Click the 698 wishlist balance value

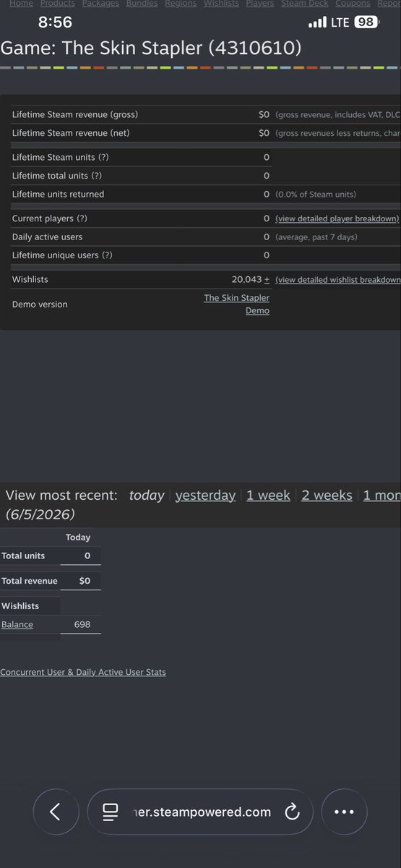pyautogui.click(x=82, y=624)
